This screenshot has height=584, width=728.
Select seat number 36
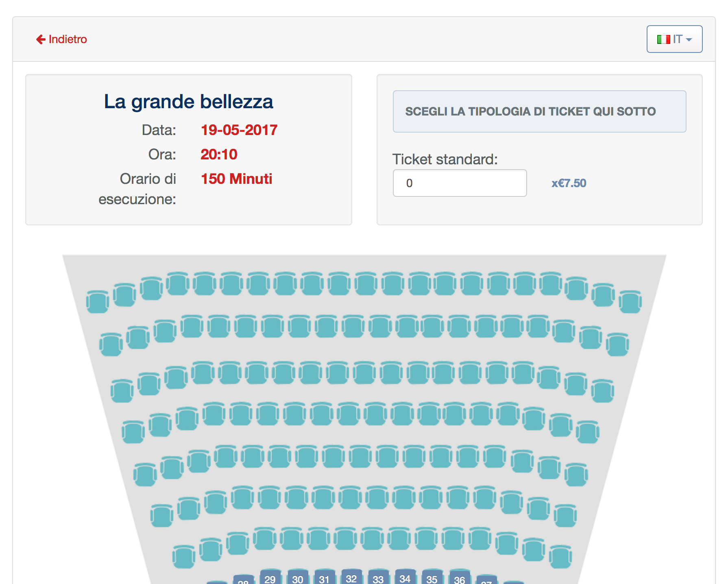(459, 579)
